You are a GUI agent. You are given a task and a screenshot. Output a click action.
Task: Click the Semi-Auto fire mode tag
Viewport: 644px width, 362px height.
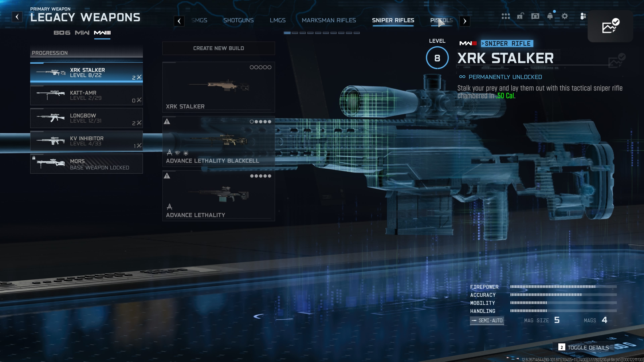[487, 320]
